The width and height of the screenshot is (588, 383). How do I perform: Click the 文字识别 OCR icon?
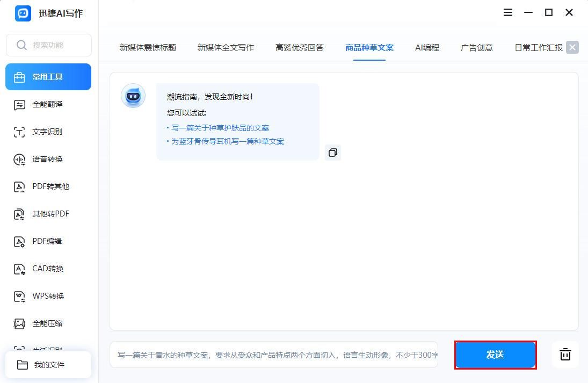(x=19, y=132)
